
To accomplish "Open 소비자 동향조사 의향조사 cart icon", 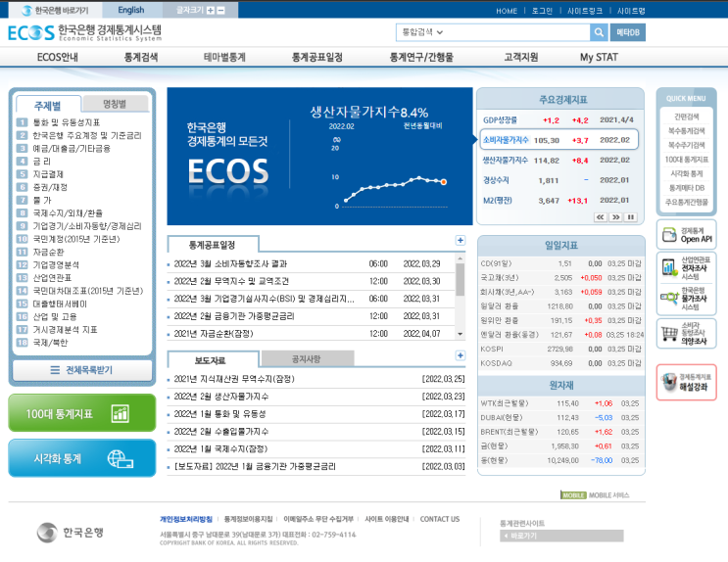I will click(686, 333).
